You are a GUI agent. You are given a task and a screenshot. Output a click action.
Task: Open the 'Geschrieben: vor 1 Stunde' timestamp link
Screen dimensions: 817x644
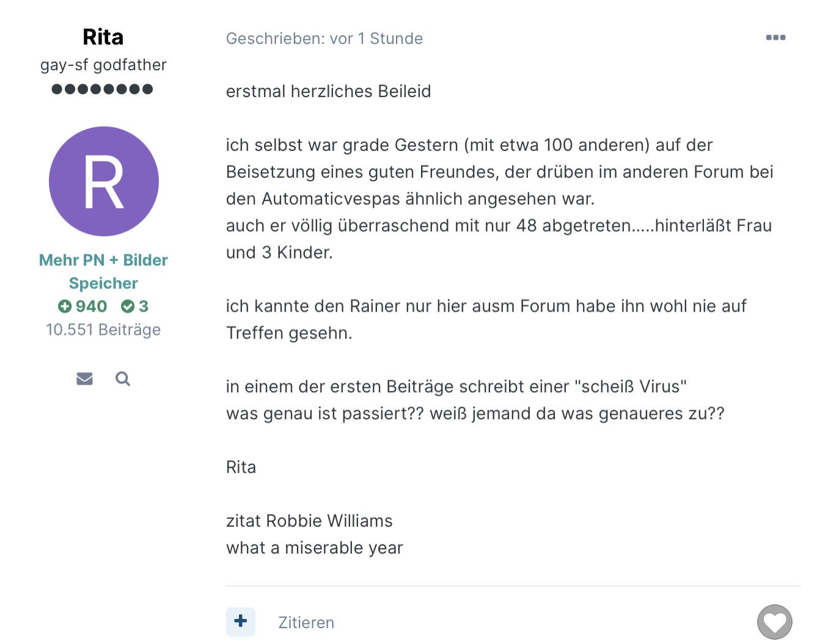point(324,38)
